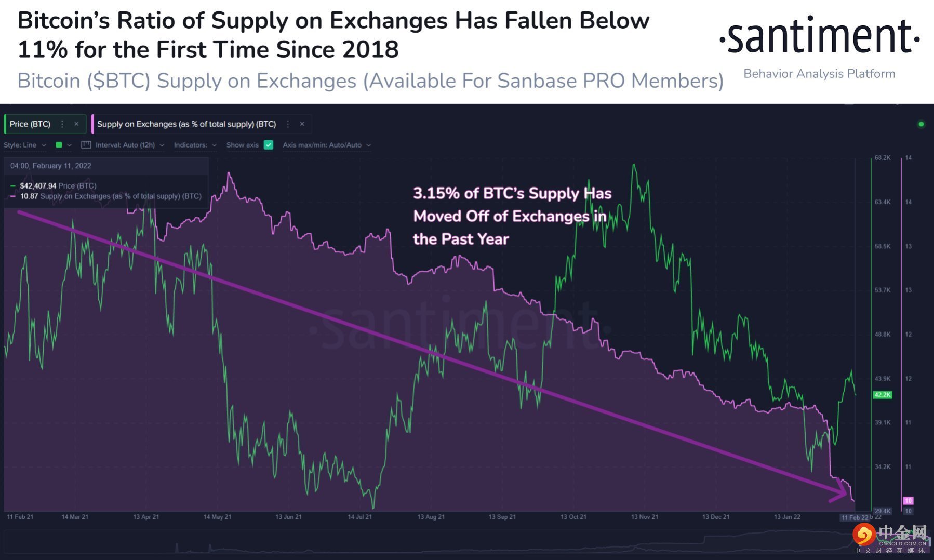Open Interval: Auto (12h) dropdown
Viewport: 934px width, 560px height.
coord(129,145)
